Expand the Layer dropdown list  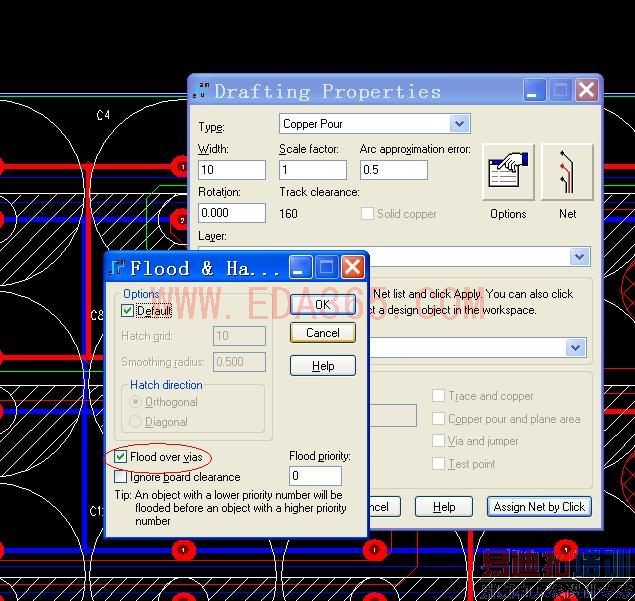click(x=580, y=256)
